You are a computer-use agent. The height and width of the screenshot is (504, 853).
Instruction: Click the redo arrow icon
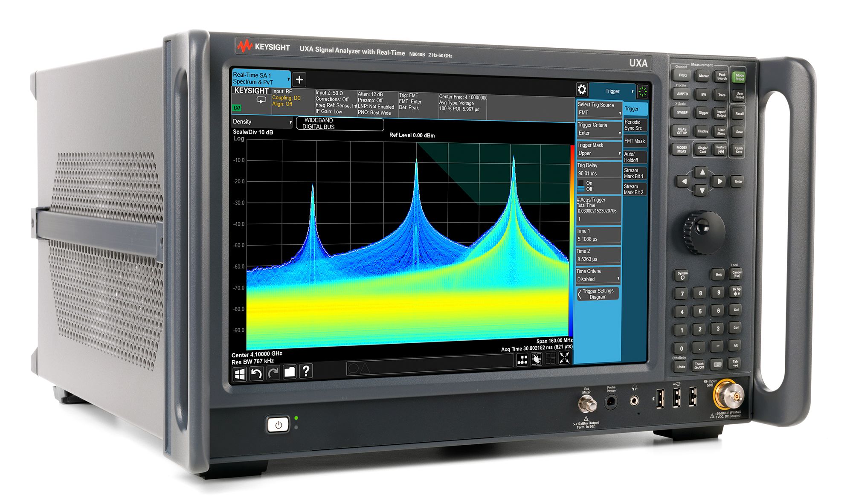tap(273, 373)
